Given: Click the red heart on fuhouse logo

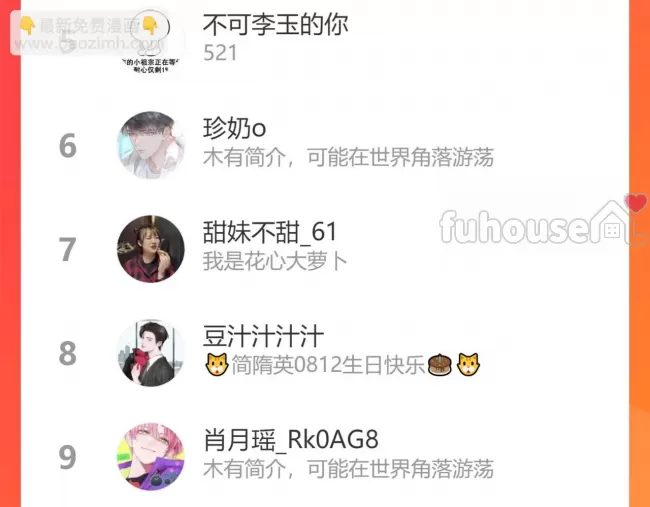Looking at the screenshot, I should 635,203.
